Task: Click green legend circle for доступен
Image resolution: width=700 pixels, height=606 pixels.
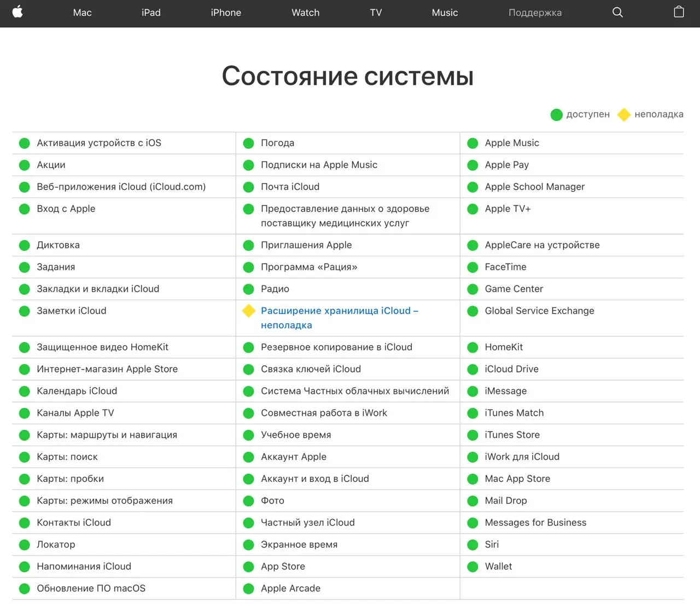Action: (x=556, y=115)
